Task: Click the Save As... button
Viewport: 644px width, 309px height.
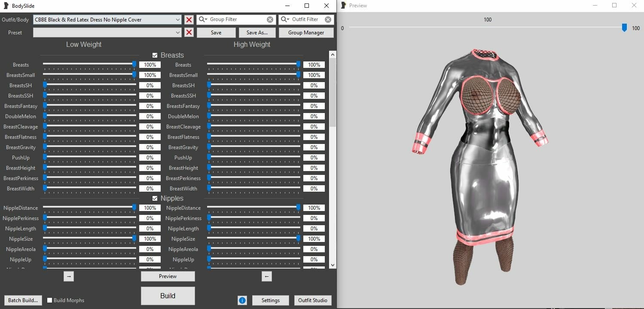Action: pyautogui.click(x=257, y=33)
